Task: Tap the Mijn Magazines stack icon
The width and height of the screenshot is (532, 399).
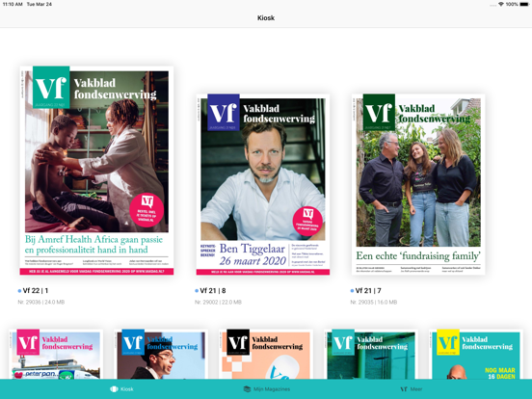Action: (x=247, y=388)
